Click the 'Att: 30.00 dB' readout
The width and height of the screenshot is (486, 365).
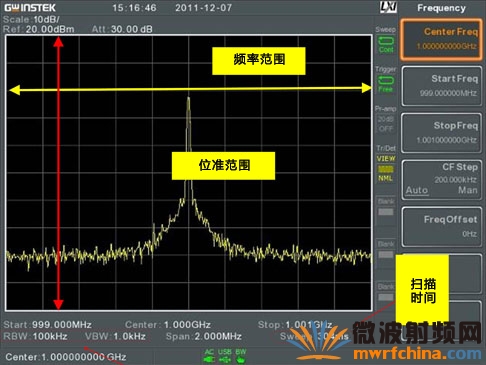point(122,29)
